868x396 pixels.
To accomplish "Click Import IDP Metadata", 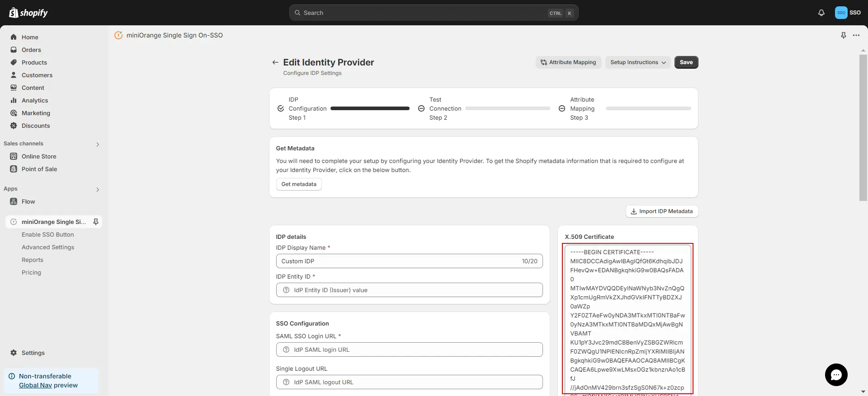I will tap(662, 211).
